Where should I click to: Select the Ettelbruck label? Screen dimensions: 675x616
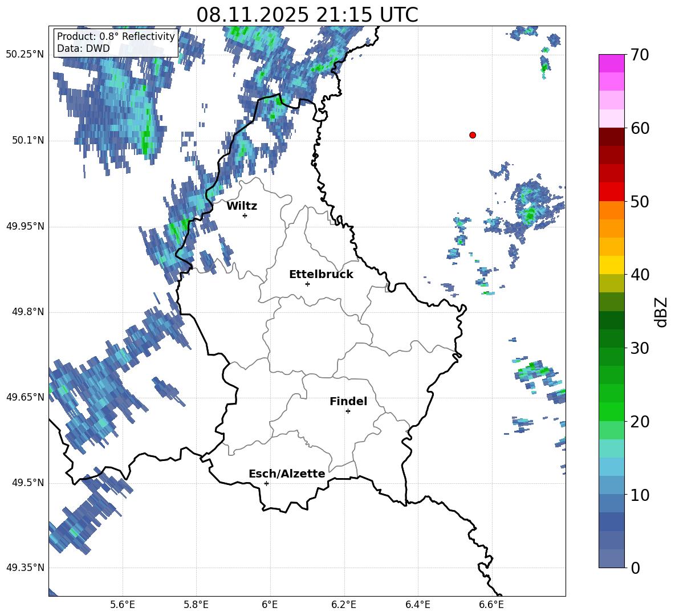pos(321,275)
